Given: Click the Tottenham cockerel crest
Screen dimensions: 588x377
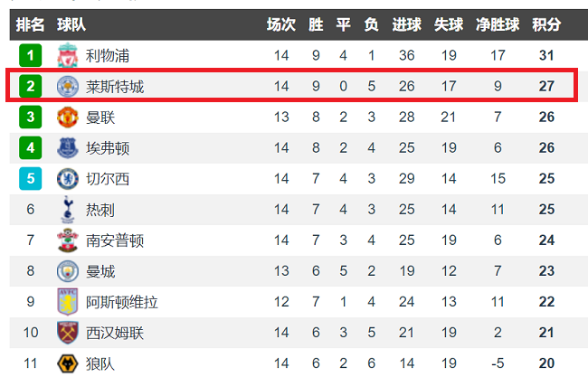Looking at the screenshot, I should [66, 210].
